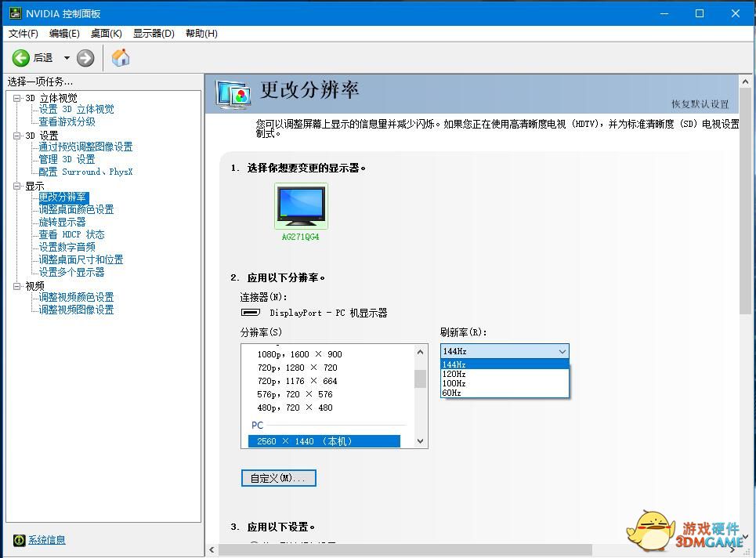Click the NVIDIA title bar logo icon

click(16, 13)
